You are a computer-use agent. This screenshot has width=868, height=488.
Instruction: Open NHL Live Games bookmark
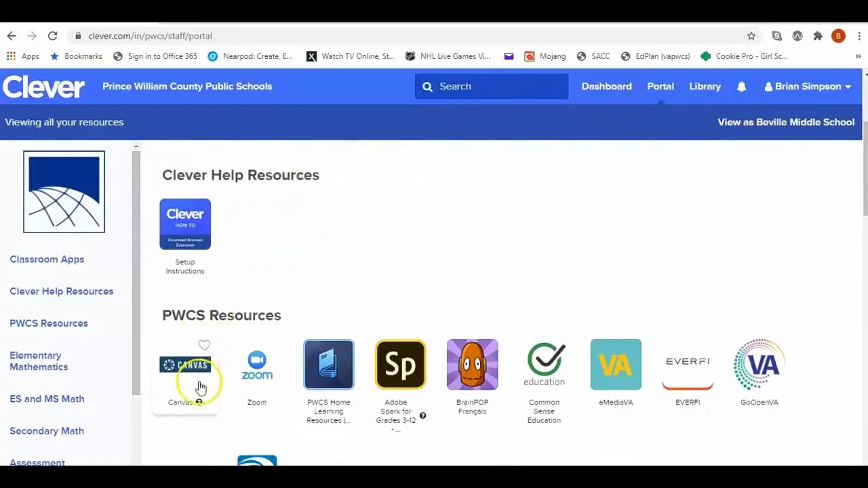pos(448,56)
